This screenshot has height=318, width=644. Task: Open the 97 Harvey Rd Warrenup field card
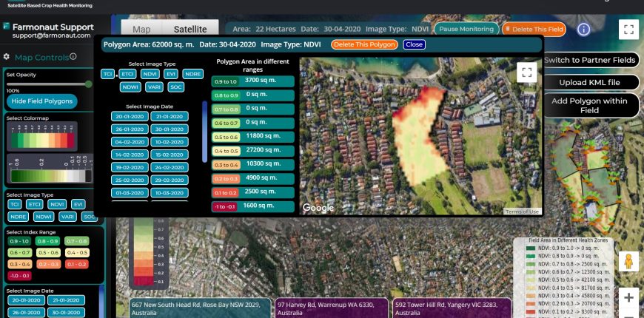pyautogui.click(x=332, y=308)
